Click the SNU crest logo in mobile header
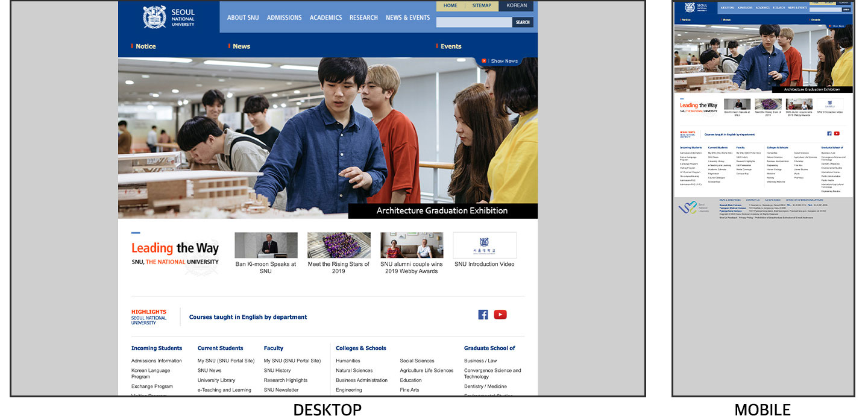The height and width of the screenshot is (416, 868). point(690,8)
